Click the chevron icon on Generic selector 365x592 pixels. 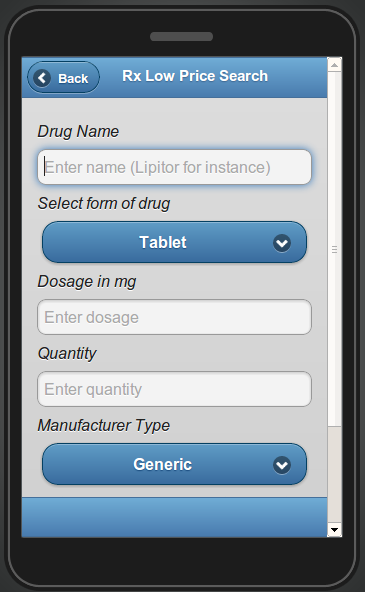[282, 465]
